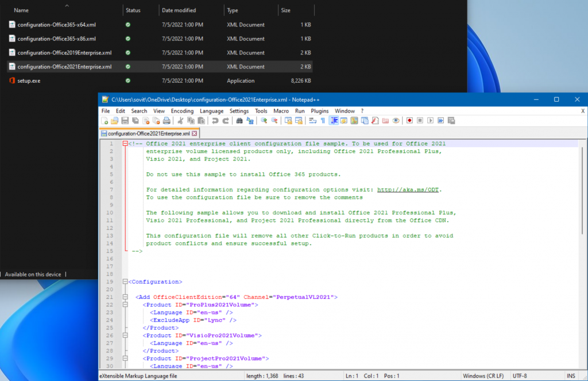Screen dimensions: 588x381
Task: Click the Close All documents icon
Action: (x=156, y=121)
